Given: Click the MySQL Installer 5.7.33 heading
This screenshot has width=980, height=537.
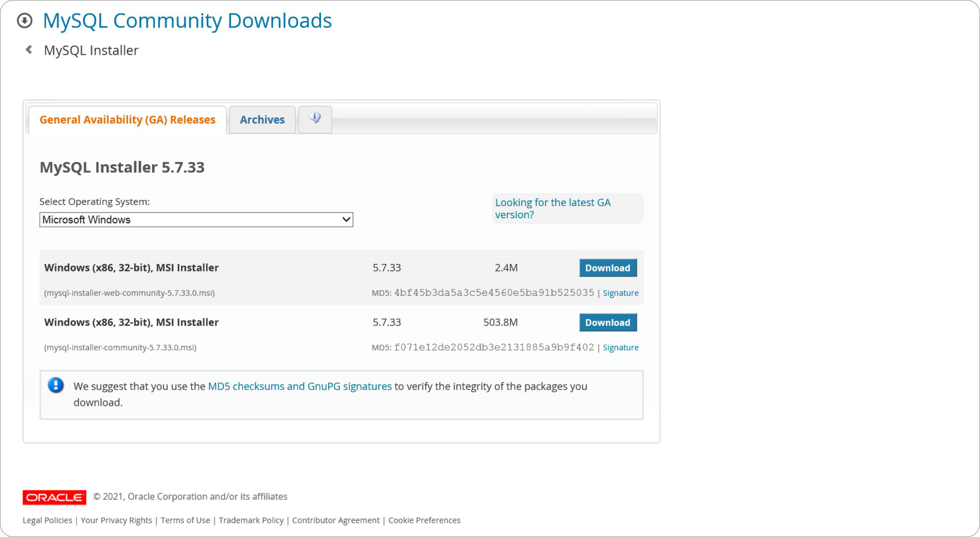Looking at the screenshot, I should 122,167.
